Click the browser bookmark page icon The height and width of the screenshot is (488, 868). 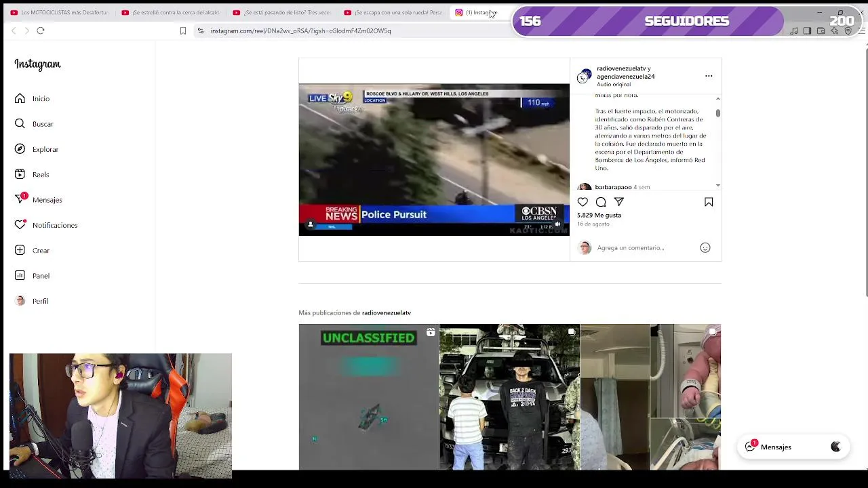point(183,30)
